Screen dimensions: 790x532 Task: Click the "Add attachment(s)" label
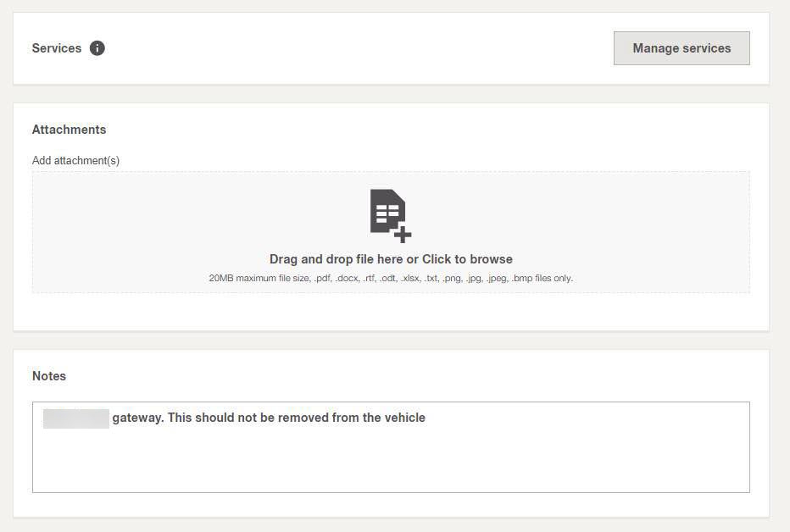pyautogui.click(x=75, y=160)
